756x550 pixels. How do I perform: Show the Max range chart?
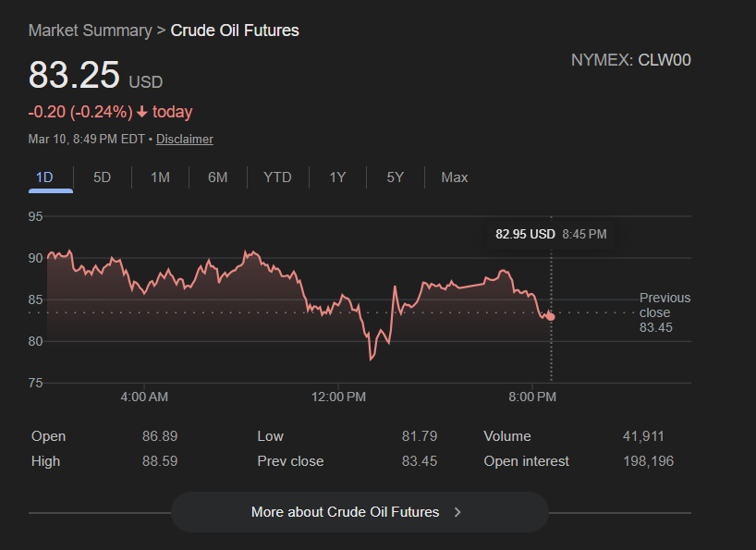(x=455, y=177)
